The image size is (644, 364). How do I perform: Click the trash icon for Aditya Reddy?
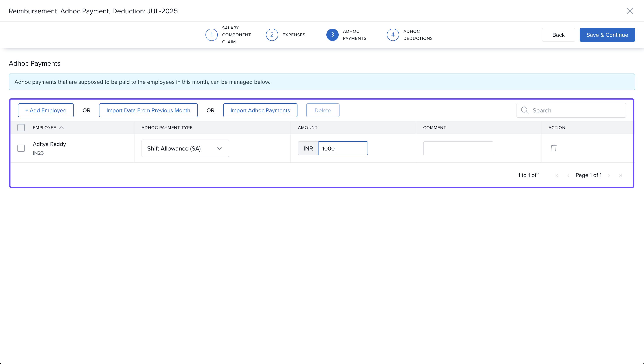tap(553, 148)
